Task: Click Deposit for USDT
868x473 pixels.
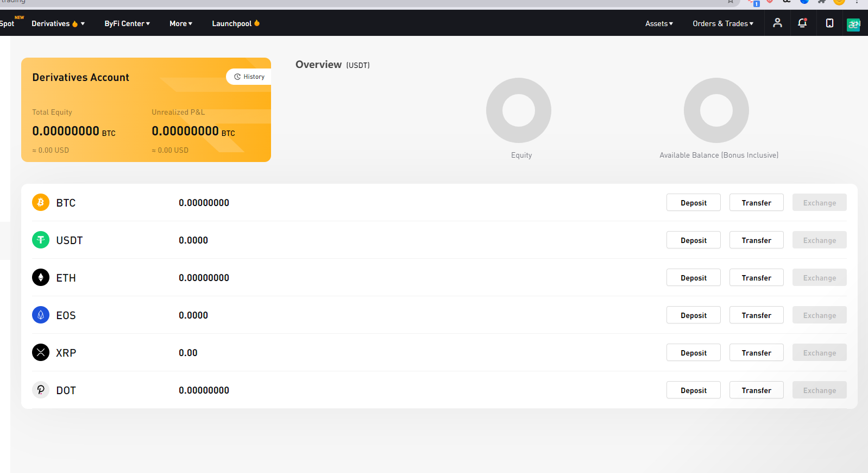Action: [x=694, y=240]
